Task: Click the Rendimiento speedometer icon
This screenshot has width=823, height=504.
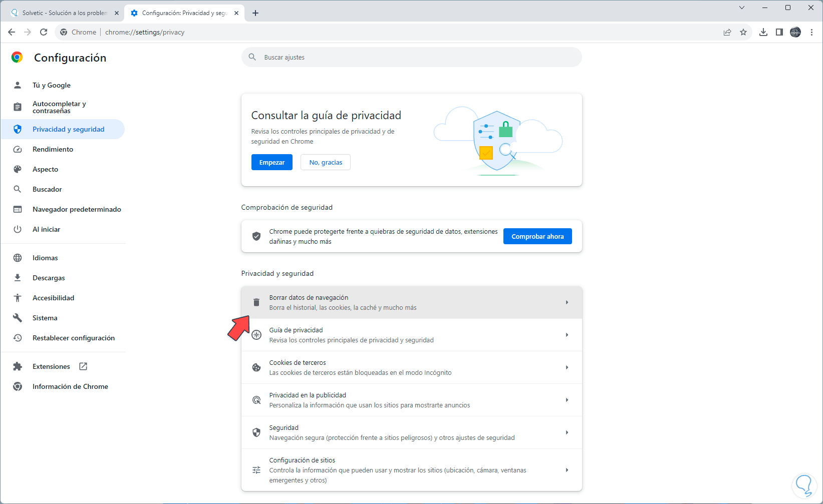Action: [18, 149]
